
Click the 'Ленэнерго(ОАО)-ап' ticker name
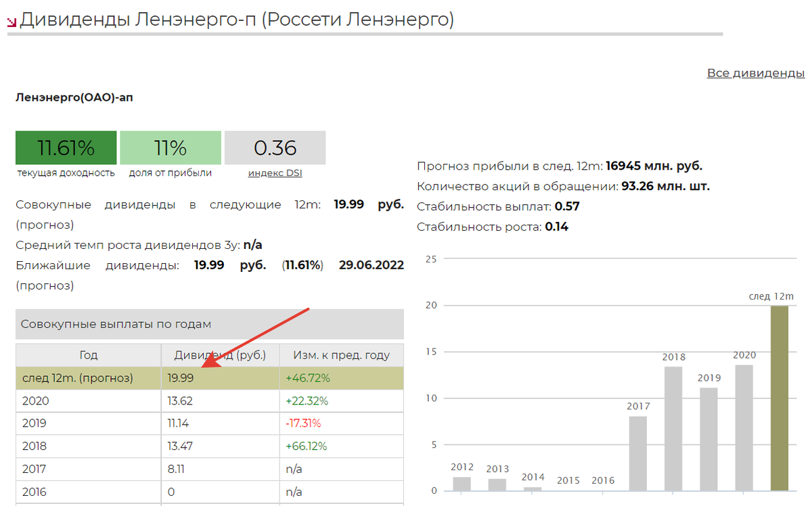(74, 98)
